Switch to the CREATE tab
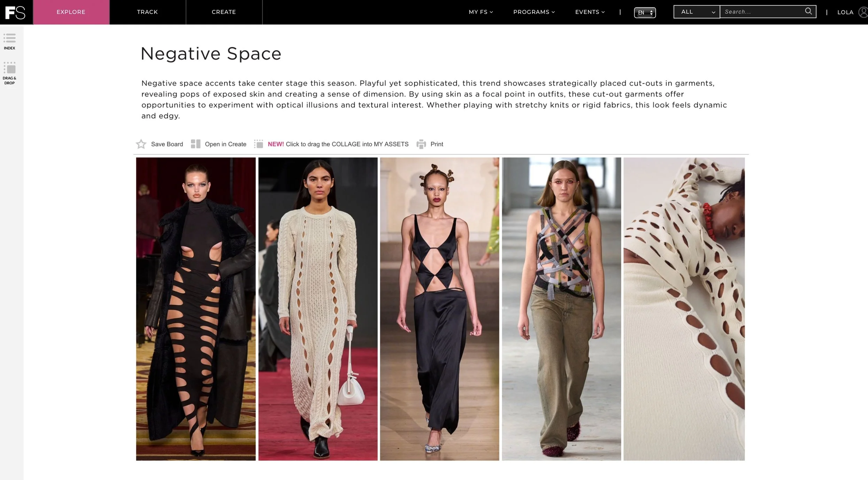 [x=224, y=12]
